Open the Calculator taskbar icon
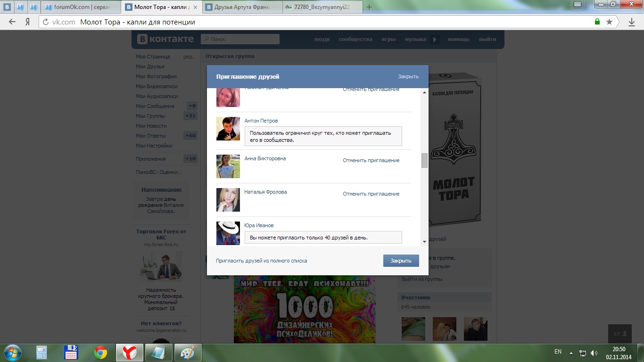Image resolution: width=644 pixels, height=362 pixels. tap(41, 352)
